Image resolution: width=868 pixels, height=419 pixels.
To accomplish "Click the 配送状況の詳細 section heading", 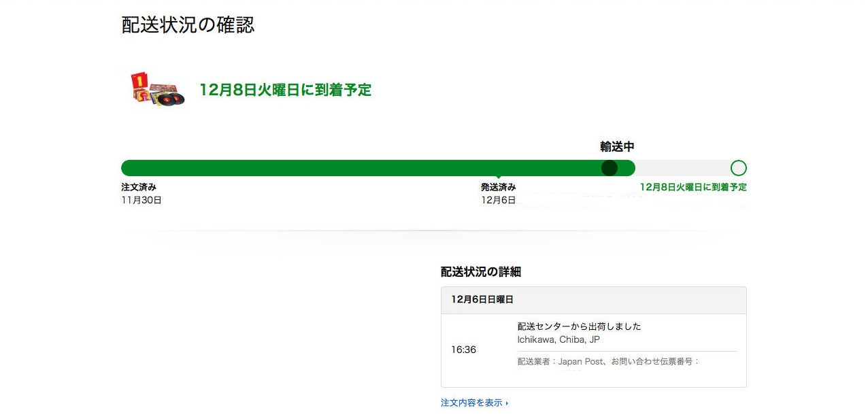I will [x=481, y=272].
